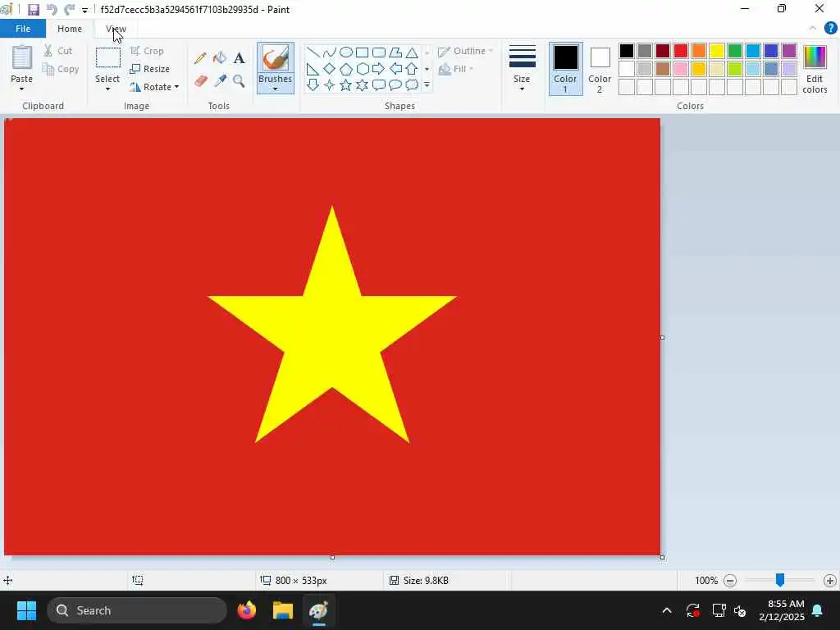Open the Paste dropdown arrow

click(x=21, y=89)
